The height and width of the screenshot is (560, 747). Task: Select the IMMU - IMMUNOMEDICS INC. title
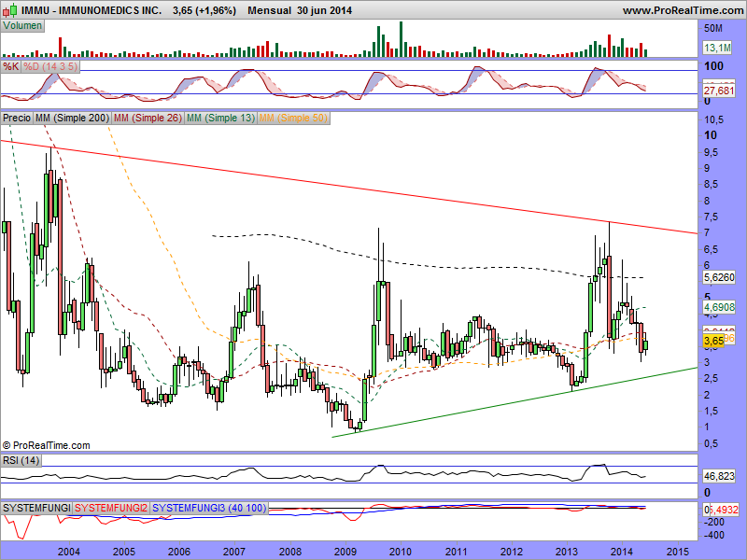tap(92, 10)
